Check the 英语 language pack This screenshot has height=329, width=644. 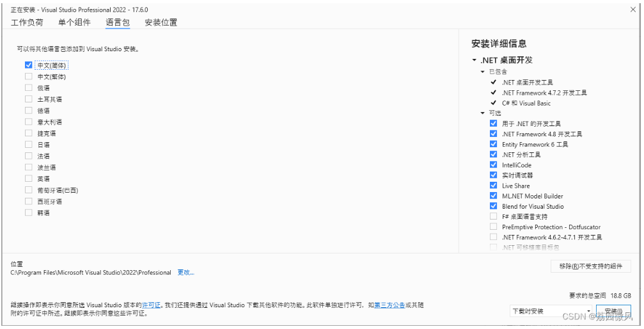(28, 179)
